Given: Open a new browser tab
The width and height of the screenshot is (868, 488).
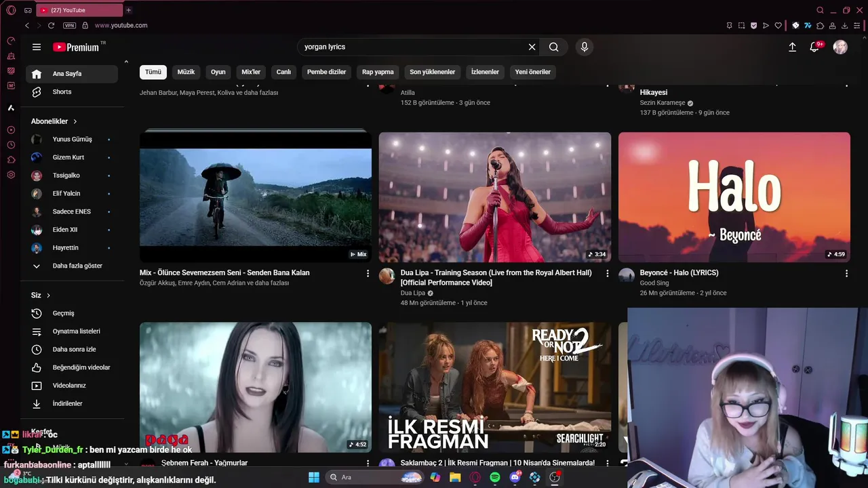Looking at the screenshot, I should click(128, 10).
